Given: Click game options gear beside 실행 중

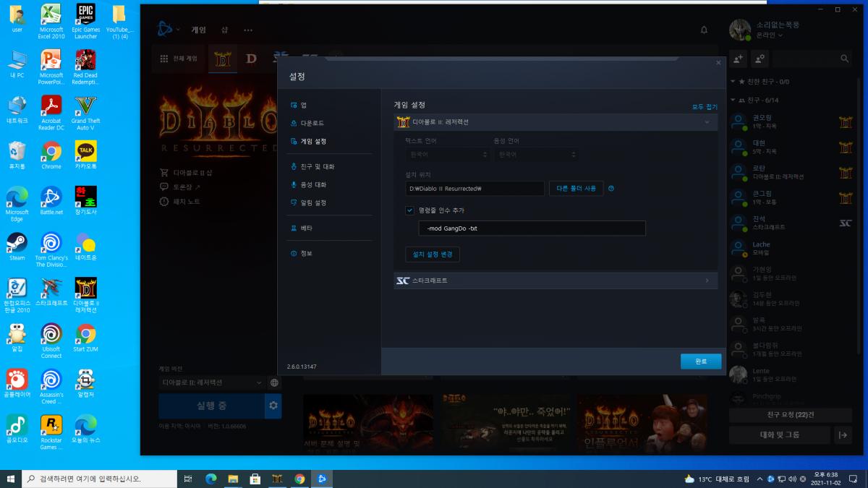Looking at the screenshot, I should 273,406.
